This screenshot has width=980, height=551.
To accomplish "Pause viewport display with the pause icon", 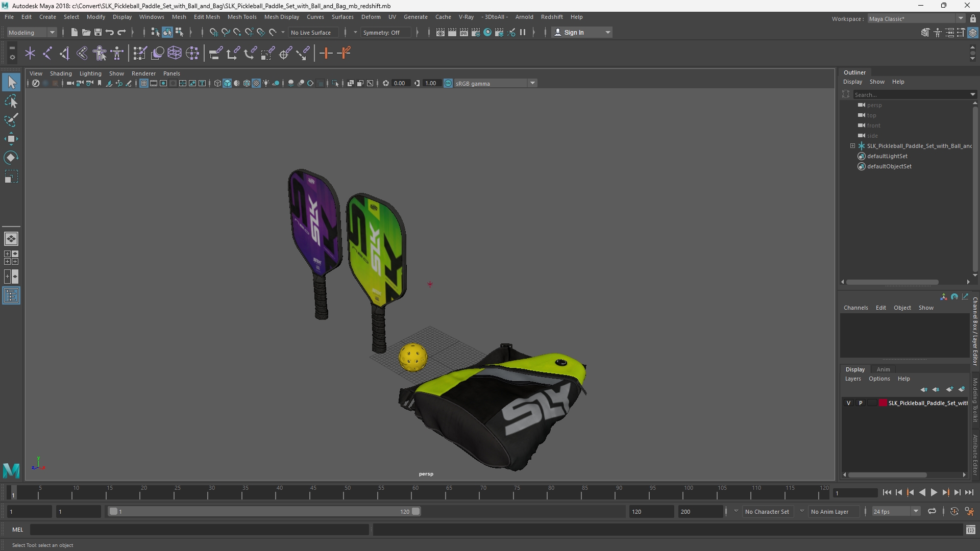I will coord(523,32).
